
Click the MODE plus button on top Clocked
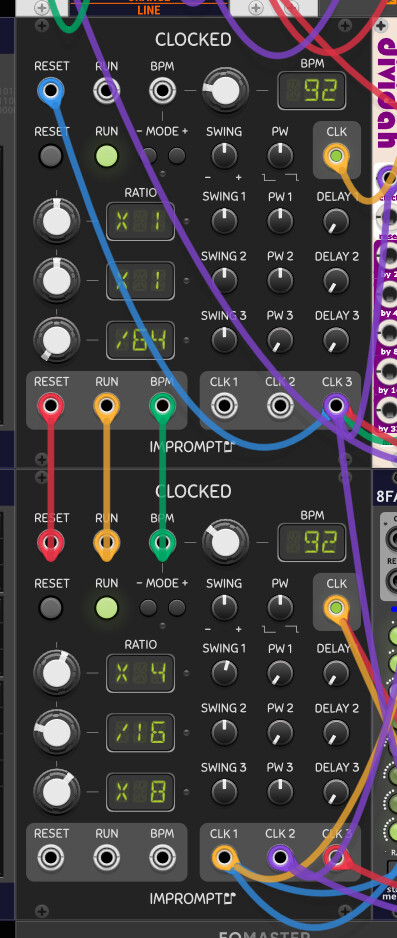coord(177,156)
